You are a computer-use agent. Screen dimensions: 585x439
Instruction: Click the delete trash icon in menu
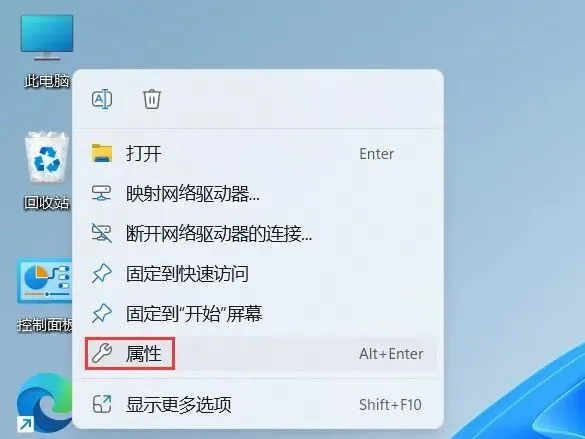click(152, 99)
